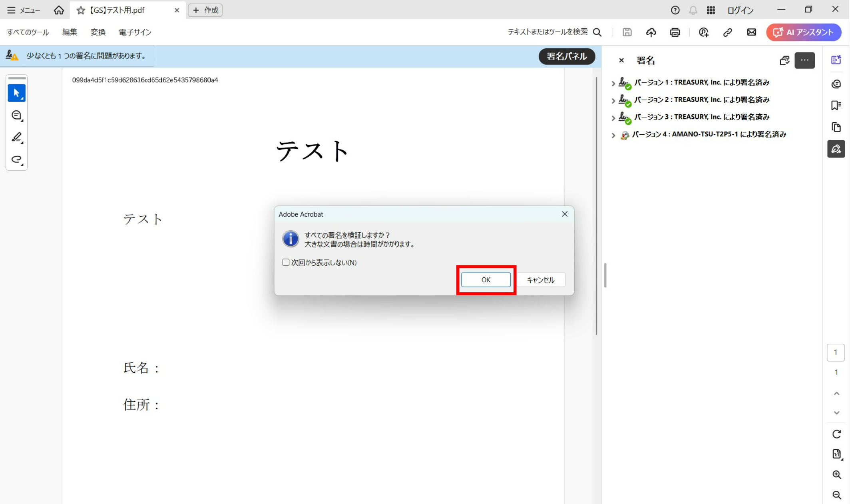The width and height of the screenshot is (850, 504).
Task: Open the signatures panel icon in right sidebar
Action: [x=836, y=149]
